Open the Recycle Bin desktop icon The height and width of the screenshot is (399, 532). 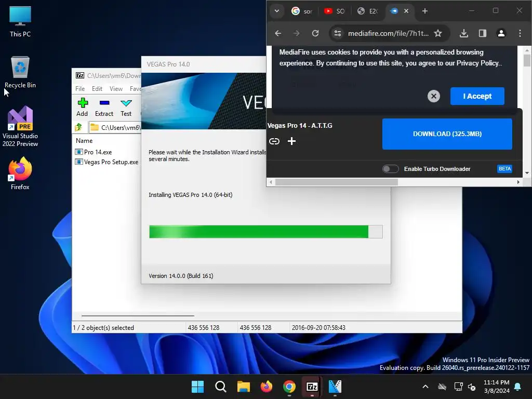coord(20,72)
